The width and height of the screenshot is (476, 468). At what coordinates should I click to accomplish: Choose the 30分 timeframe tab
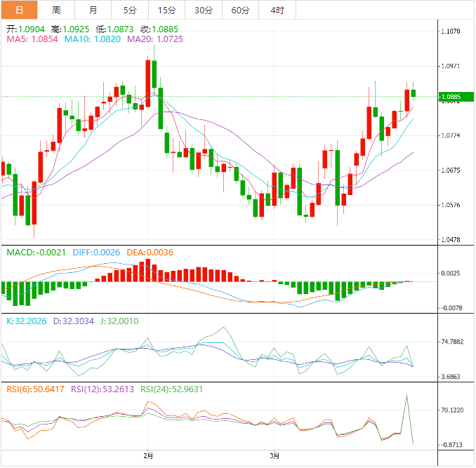204,10
